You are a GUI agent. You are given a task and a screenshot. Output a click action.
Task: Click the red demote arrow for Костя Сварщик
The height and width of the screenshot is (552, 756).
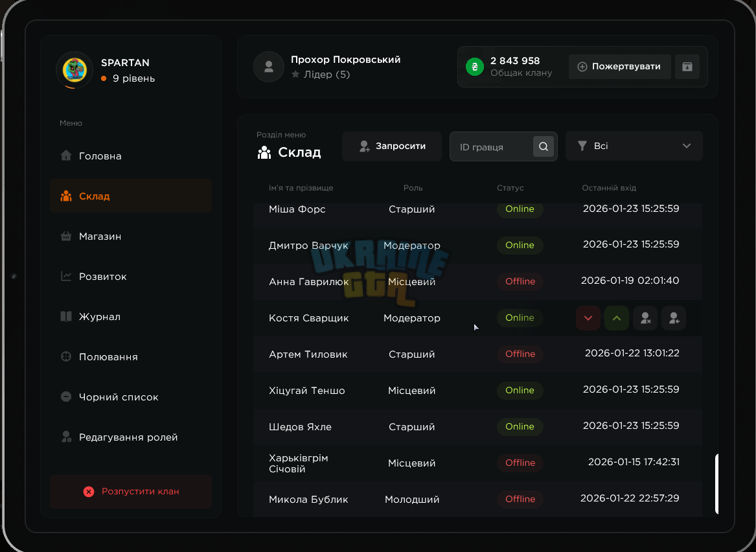(x=588, y=318)
